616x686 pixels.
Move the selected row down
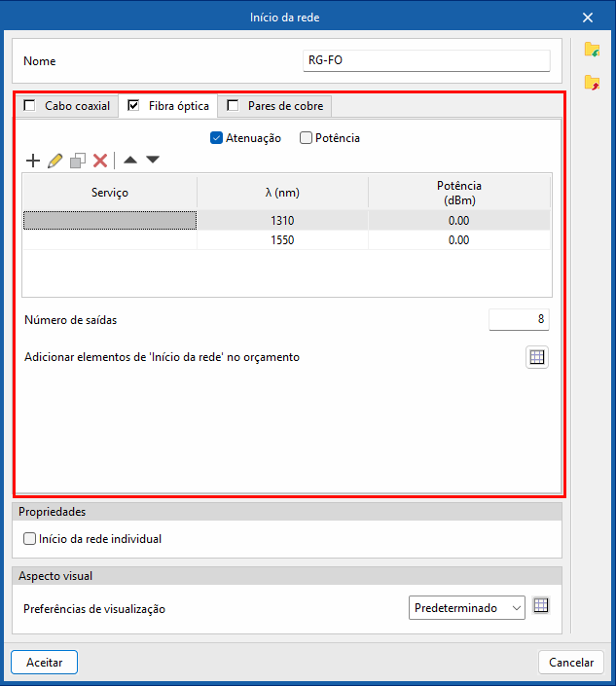pos(153,160)
